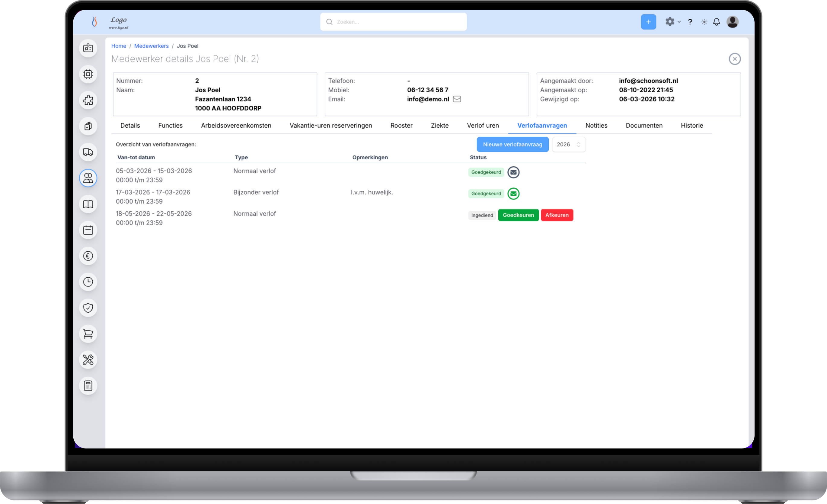Viewport: 827px width, 504px height.
Task: Switch to the Rooster tab
Action: point(401,126)
